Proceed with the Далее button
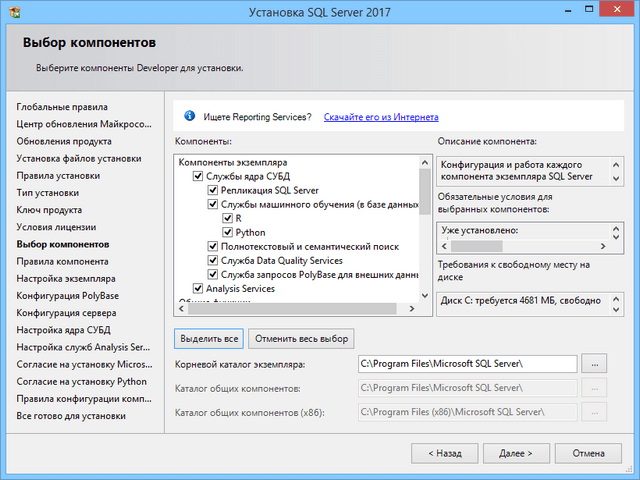Viewport: 640px width, 480px height. click(x=516, y=453)
